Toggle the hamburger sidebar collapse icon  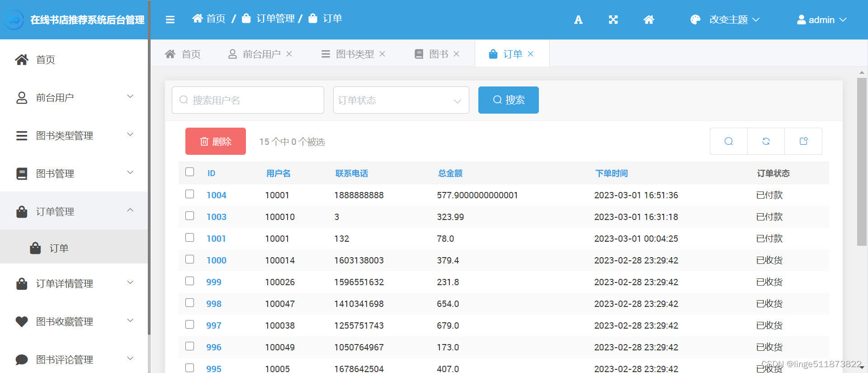coord(170,19)
